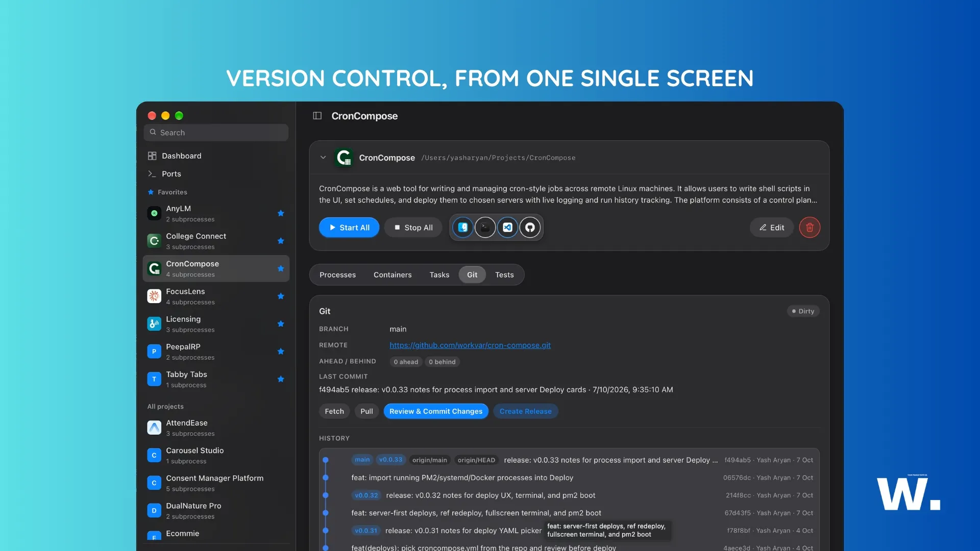Open project in Terminal icon
This screenshot has width=980, height=551.
[x=485, y=228]
